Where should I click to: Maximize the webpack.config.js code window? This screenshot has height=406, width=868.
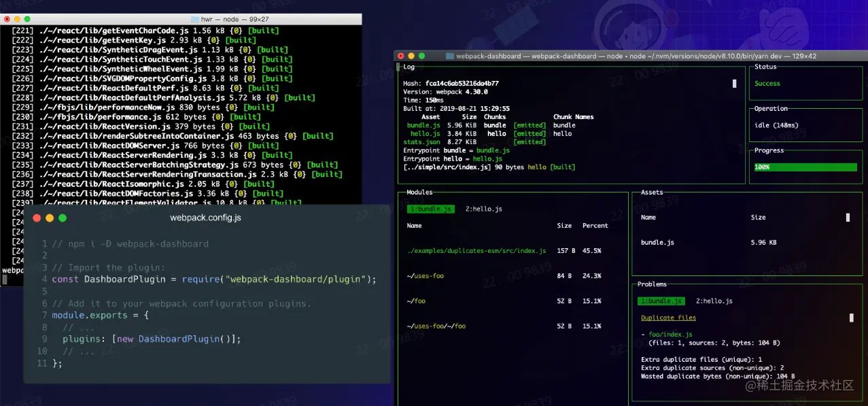point(63,218)
